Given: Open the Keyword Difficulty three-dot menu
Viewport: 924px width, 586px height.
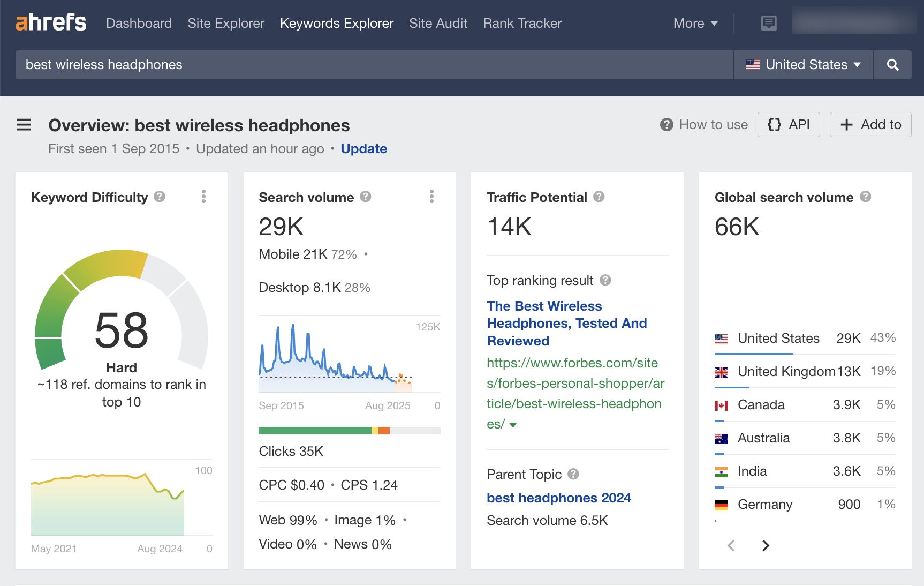Looking at the screenshot, I should [203, 197].
